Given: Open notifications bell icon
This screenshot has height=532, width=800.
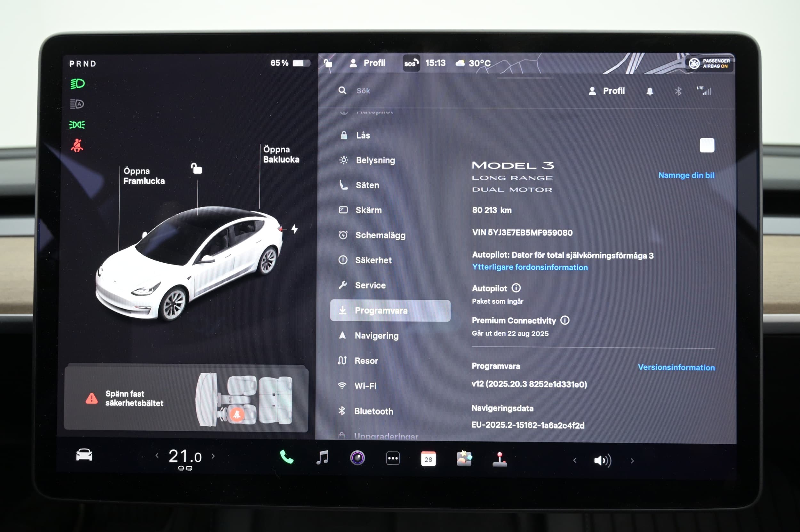Looking at the screenshot, I should point(650,91).
